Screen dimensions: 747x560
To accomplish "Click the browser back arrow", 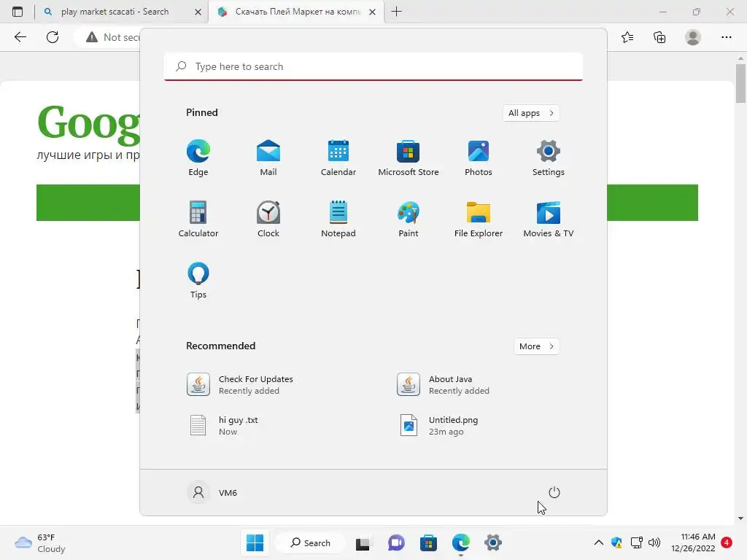I will pyautogui.click(x=20, y=37).
